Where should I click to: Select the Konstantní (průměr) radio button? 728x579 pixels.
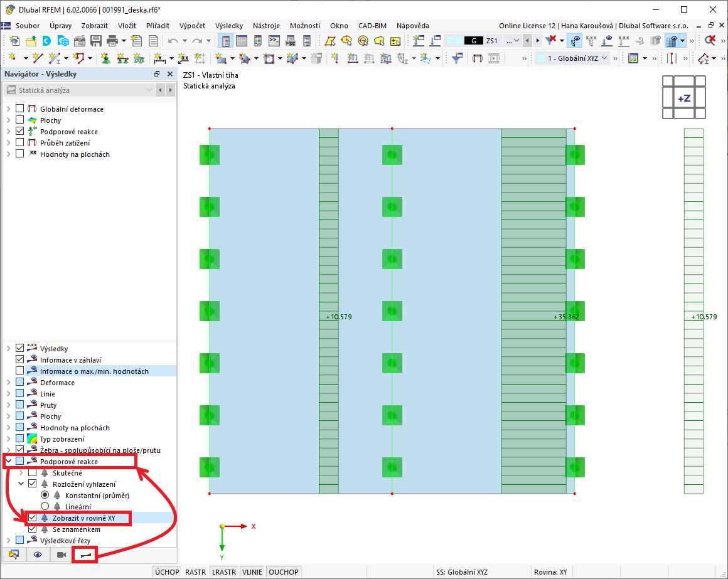pos(45,495)
